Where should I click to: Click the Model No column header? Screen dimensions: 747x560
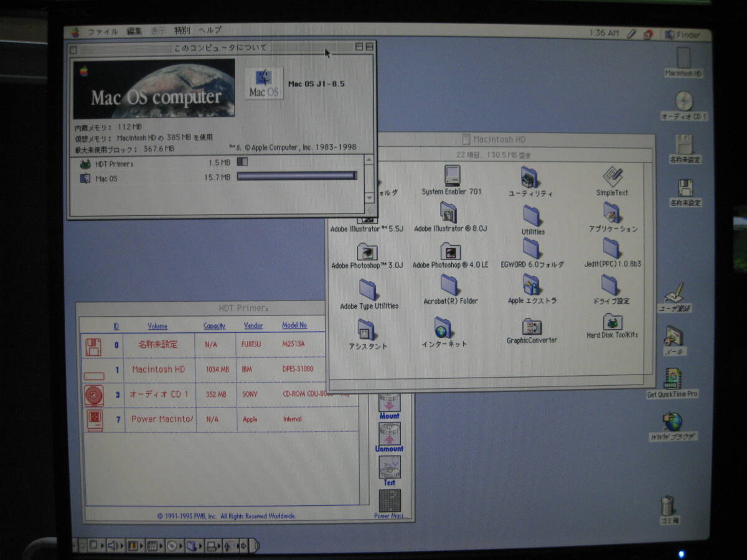coord(294,325)
